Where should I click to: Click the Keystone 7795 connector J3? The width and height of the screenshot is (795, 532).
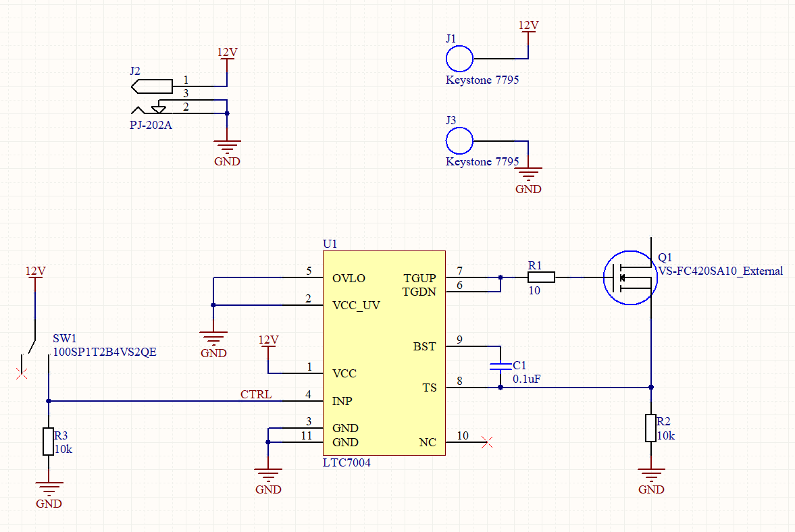click(x=459, y=141)
